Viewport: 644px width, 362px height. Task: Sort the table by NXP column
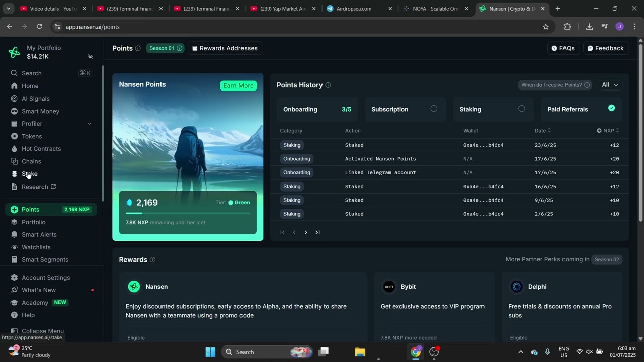coord(608,131)
